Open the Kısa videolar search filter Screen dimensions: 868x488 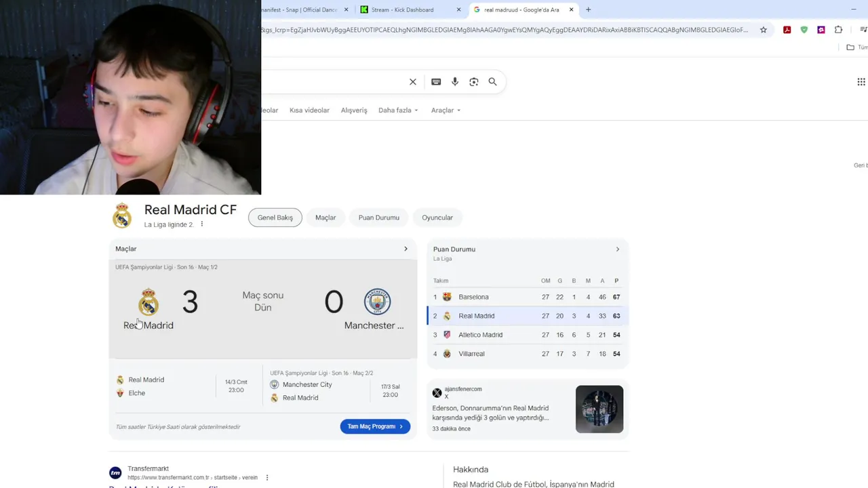click(309, 110)
